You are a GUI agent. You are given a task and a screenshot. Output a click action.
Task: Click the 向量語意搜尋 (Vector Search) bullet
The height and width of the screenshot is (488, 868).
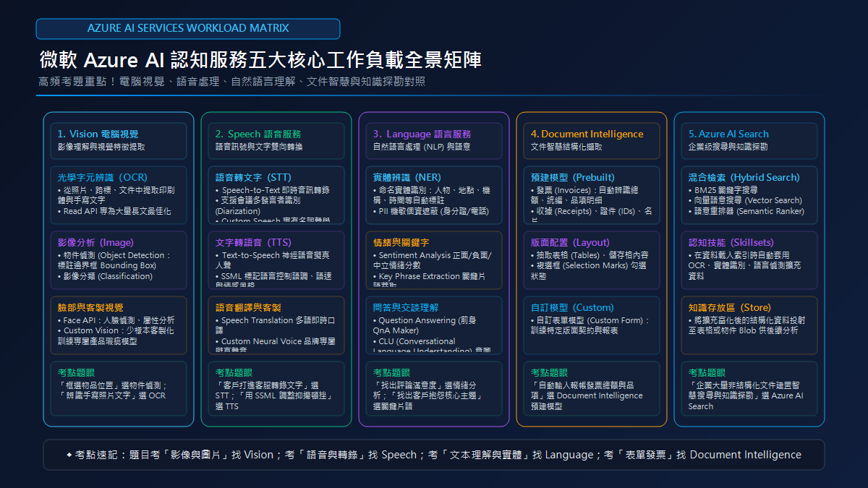[x=745, y=201]
